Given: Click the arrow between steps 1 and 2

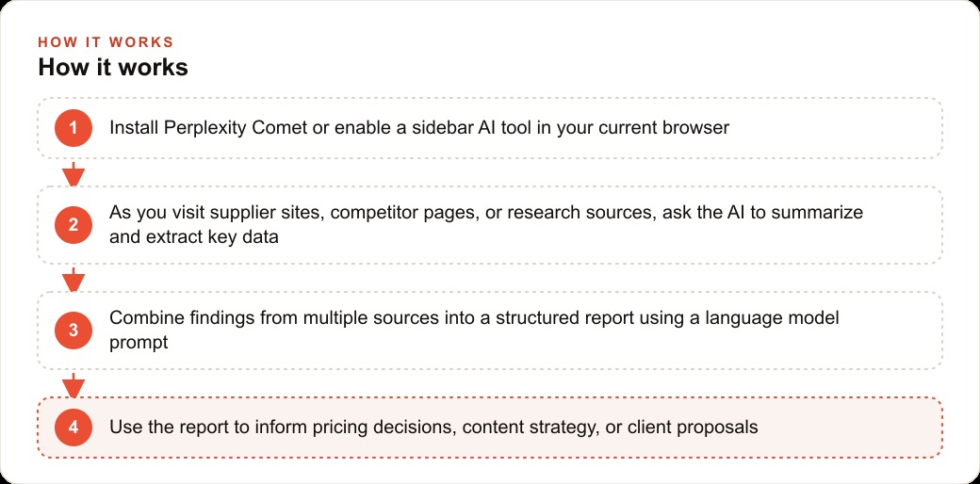Looking at the screenshot, I should [73, 173].
